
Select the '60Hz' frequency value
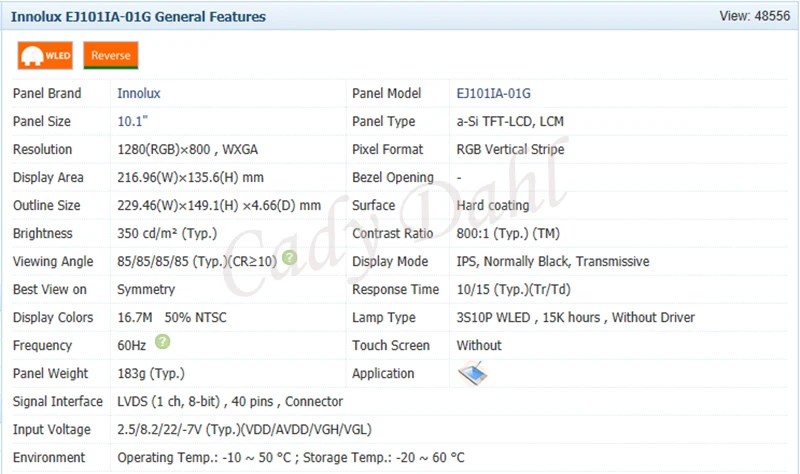pos(132,345)
